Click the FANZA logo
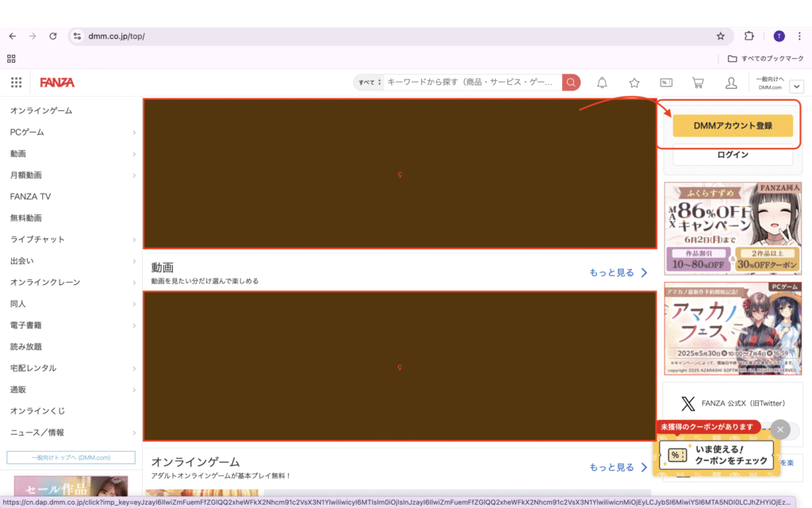The height and width of the screenshot is (508, 812). pyautogui.click(x=57, y=83)
